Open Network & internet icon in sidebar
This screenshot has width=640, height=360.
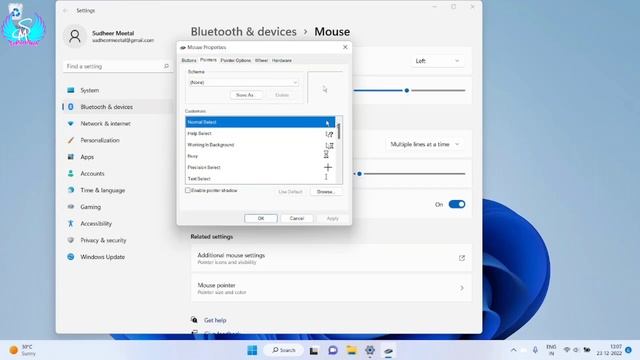(71, 123)
